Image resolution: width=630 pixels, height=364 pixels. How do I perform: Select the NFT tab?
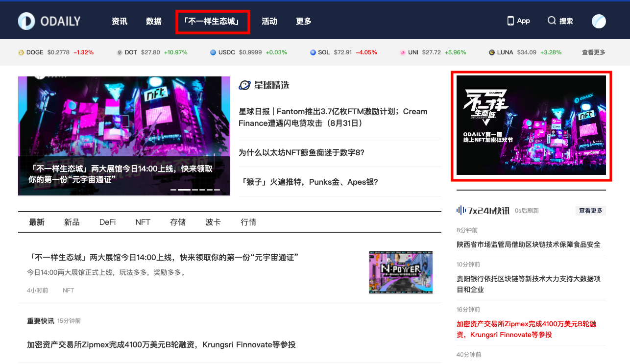(x=143, y=222)
